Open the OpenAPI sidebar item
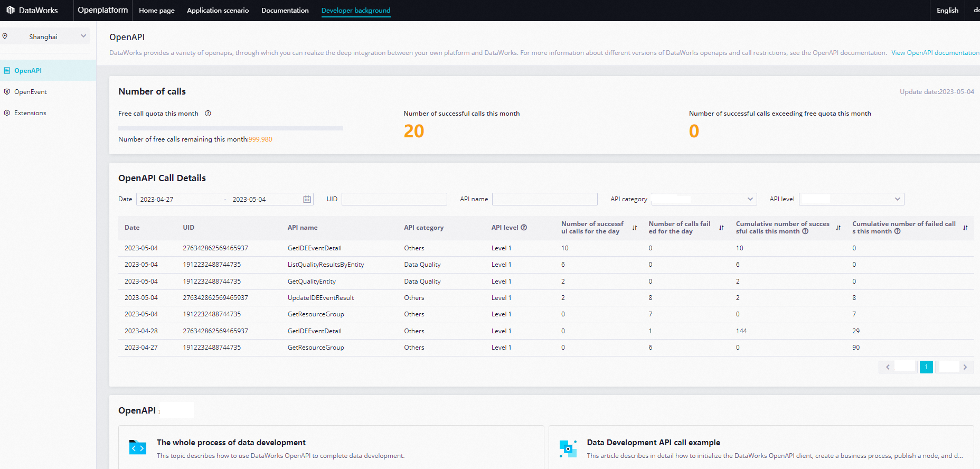The width and height of the screenshot is (980, 469). click(48, 70)
